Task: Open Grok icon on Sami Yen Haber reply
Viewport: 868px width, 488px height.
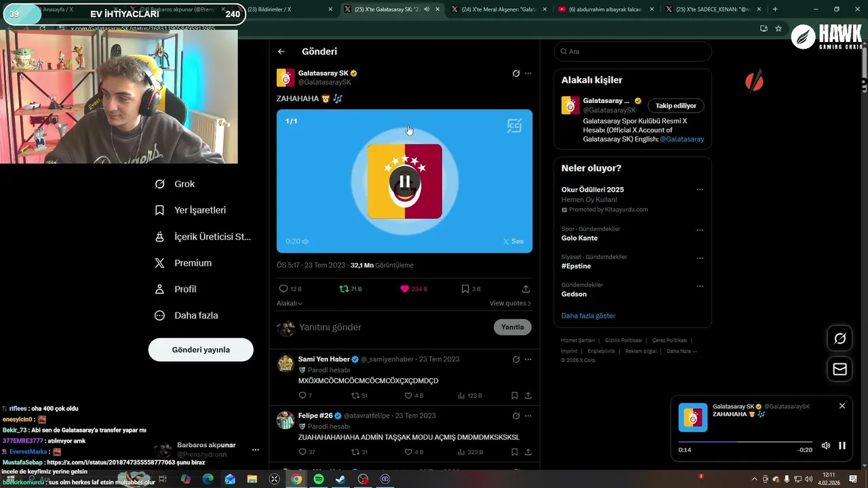Action: tap(516, 359)
